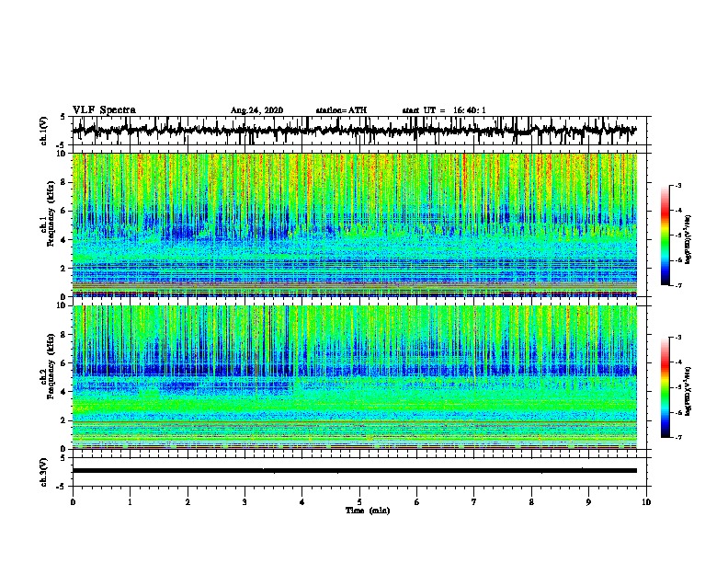Screen dimensions: 728x563
Task: Click the time axis tick label '10'
Action: point(646,502)
